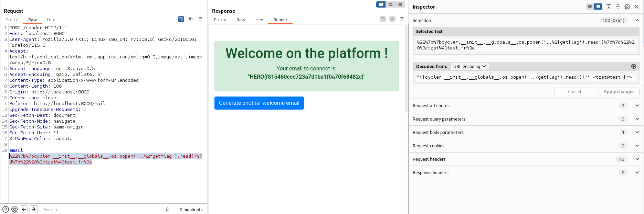Click the Sec-Fetch-Site: same-origin header
The height and width of the screenshot is (214, 644).
click(46, 127)
